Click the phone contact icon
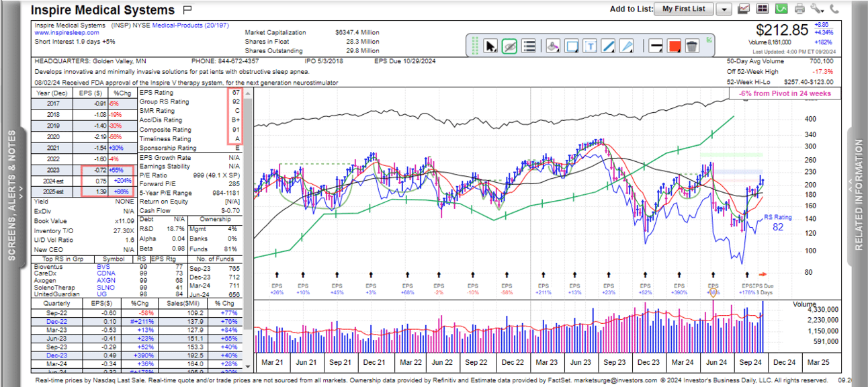This screenshot has height=387, width=868. click(x=834, y=9)
